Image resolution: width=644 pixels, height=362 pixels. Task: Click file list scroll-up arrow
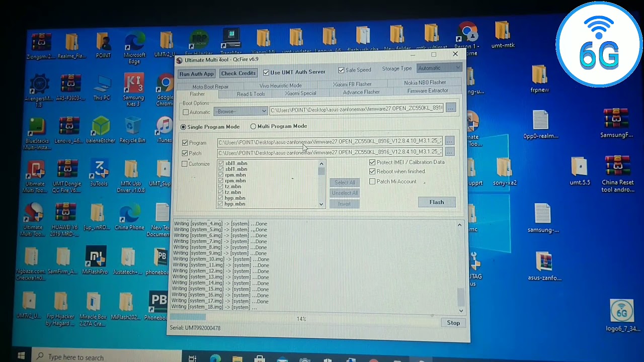point(321,164)
